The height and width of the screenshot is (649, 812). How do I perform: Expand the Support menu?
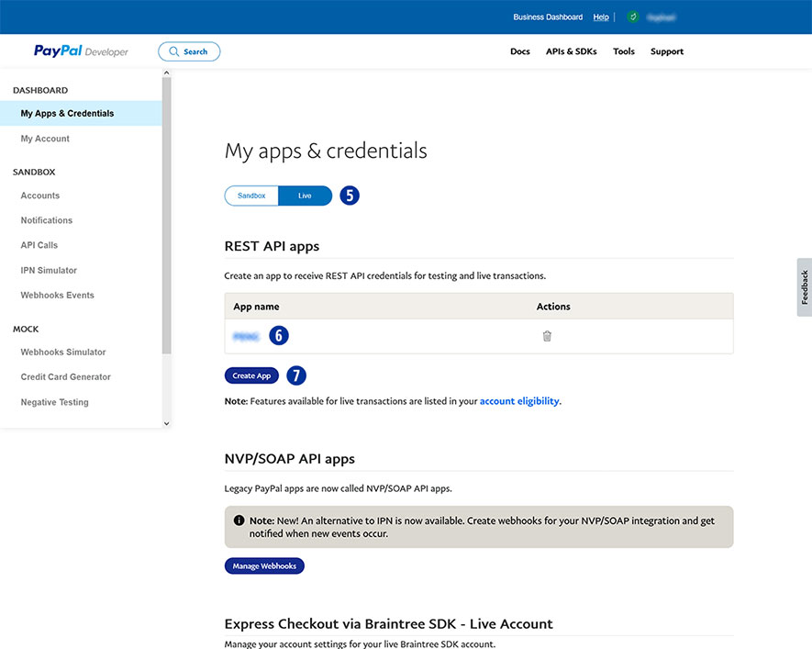[x=667, y=51]
